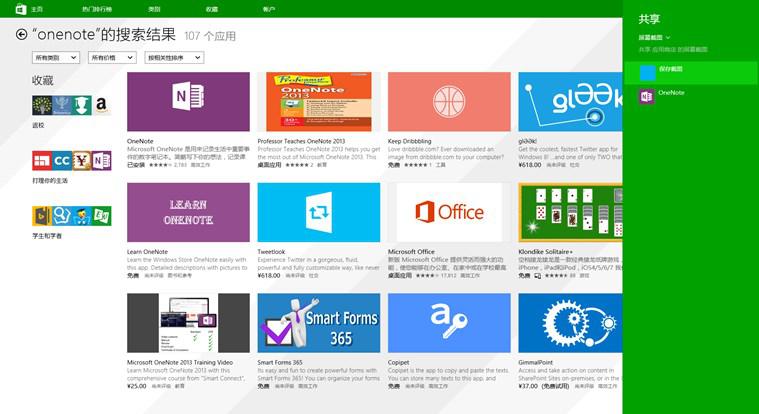Click the Learn OneNote app title link
The width and height of the screenshot is (759, 414).
coord(148,252)
